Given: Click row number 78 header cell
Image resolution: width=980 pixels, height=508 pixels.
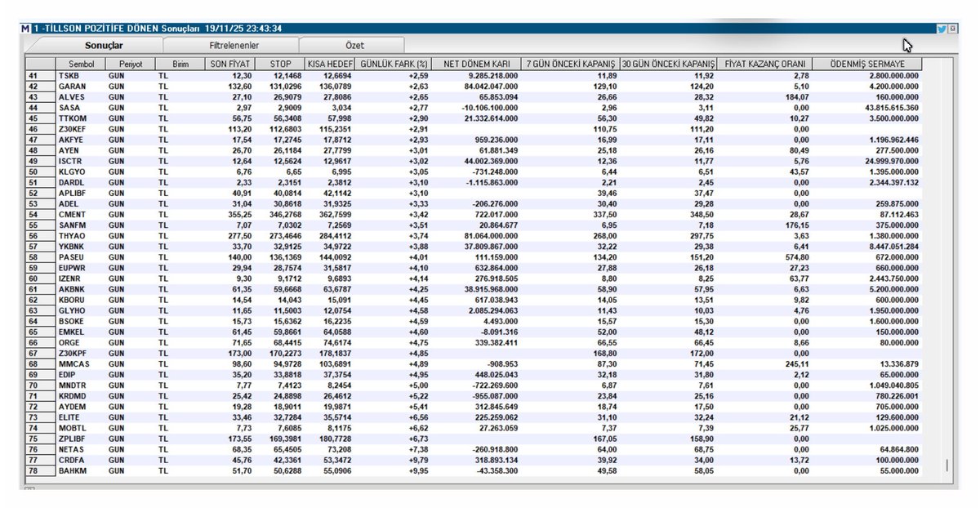Looking at the screenshot, I should [x=40, y=472].
